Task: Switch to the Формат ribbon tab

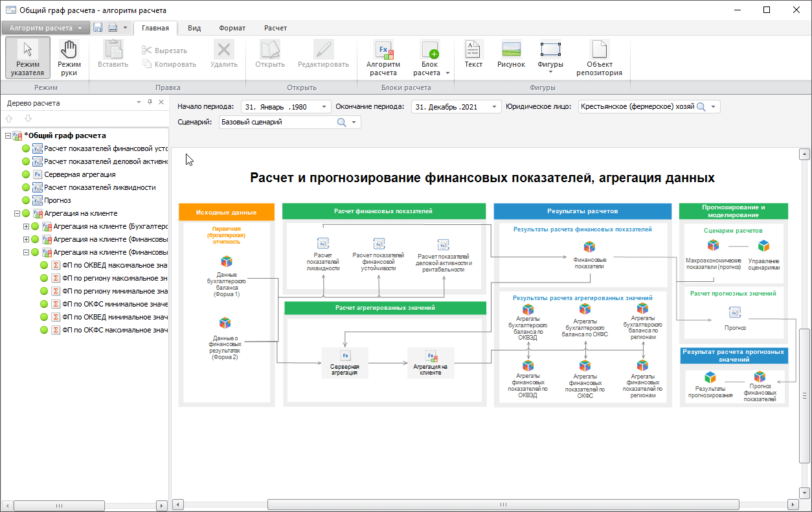Action: point(232,28)
